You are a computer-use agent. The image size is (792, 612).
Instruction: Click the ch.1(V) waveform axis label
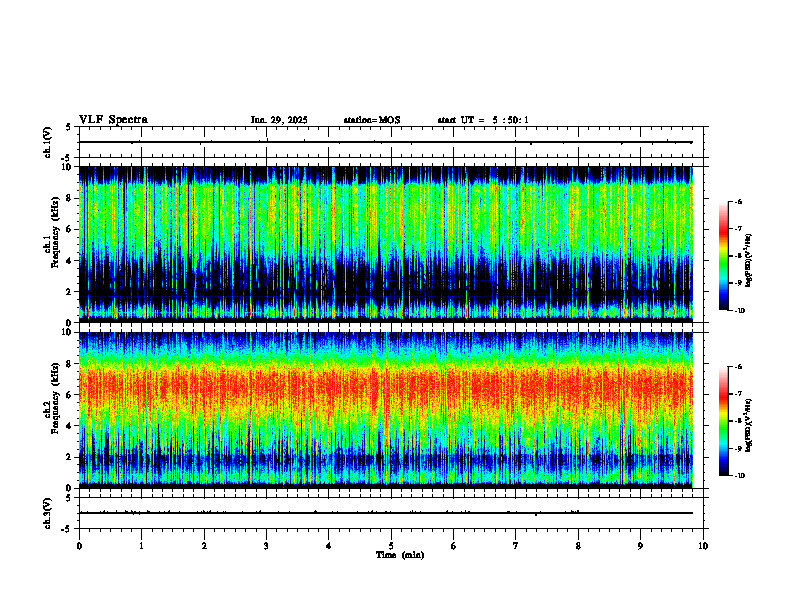(48, 142)
